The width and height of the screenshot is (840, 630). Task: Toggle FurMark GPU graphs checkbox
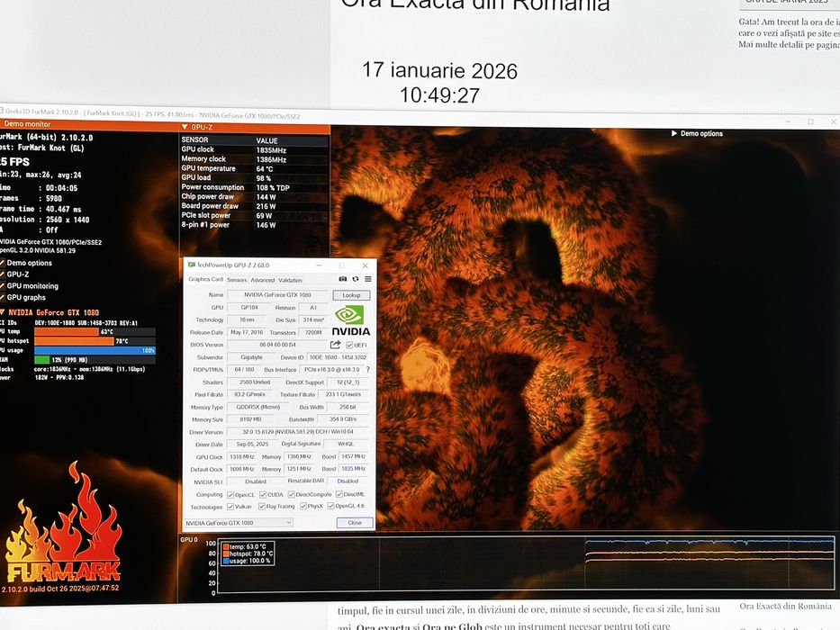tap(2, 297)
